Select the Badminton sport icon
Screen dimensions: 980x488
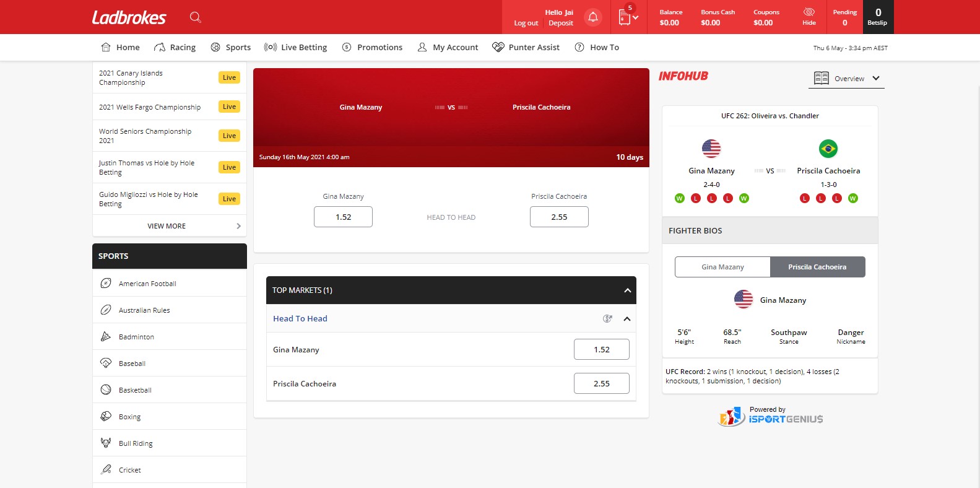[106, 337]
